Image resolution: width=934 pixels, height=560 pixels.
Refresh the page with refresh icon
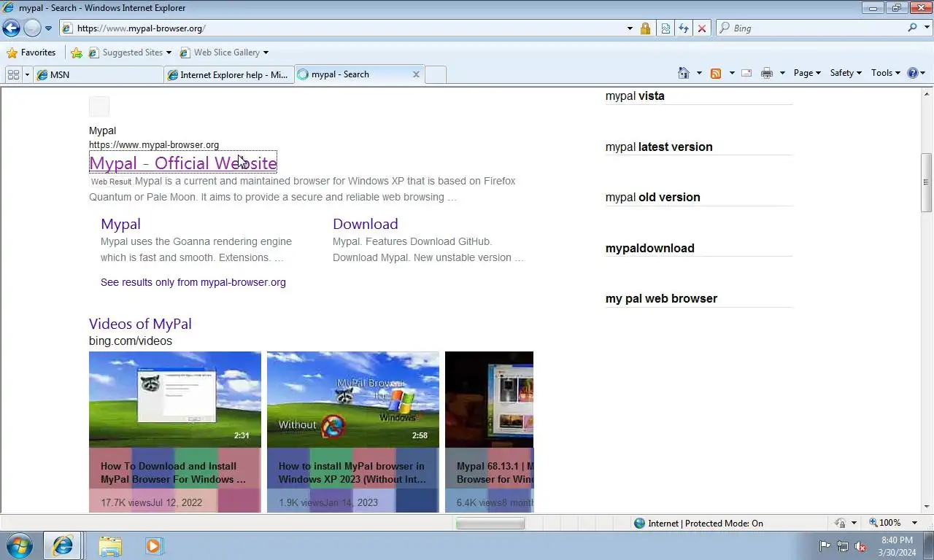click(684, 28)
